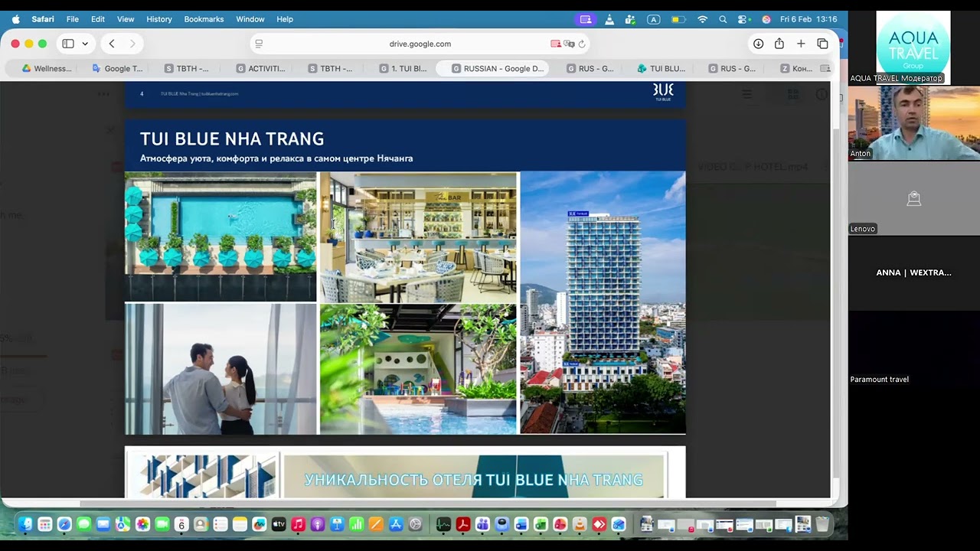Add a new tab with plus button
This screenshot has width=980, height=551.
point(801,44)
